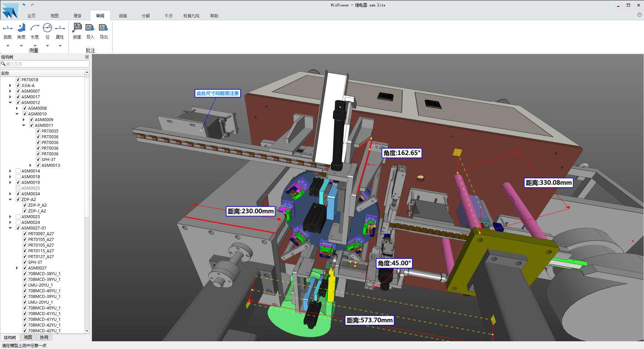644x349 pixels.
Task: Check the ASM0024 checkbox
Action: [18, 222]
